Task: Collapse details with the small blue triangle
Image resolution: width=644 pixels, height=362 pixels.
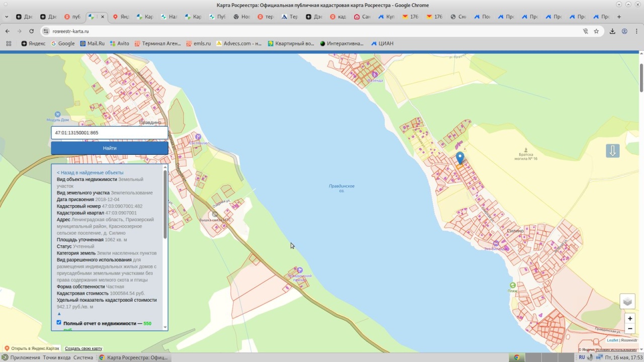Action: (59, 314)
